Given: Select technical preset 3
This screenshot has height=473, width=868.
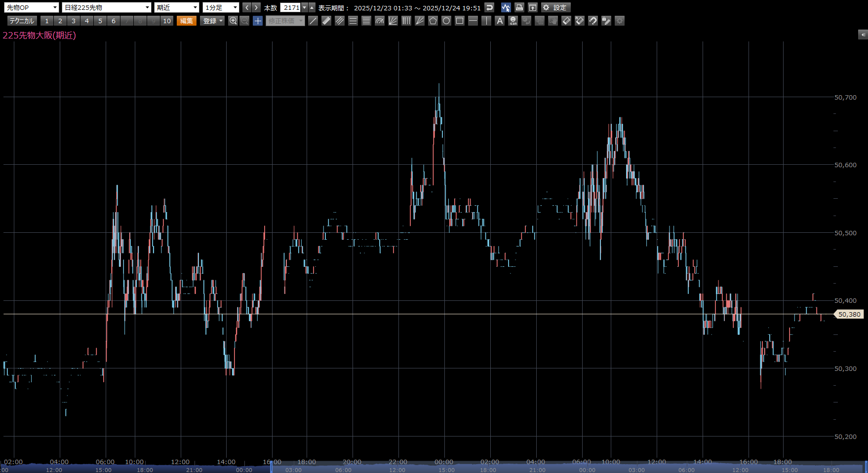Looking at the screenshot, I should 74,21.
